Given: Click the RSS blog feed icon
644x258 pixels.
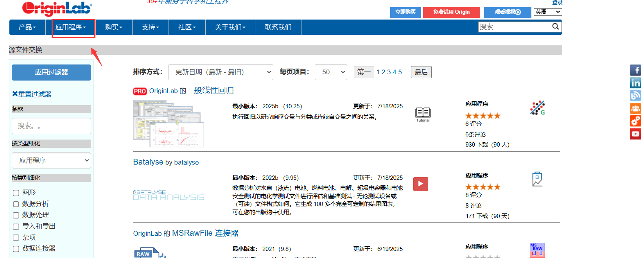Looking at the screenshot, I should point(635,95).
